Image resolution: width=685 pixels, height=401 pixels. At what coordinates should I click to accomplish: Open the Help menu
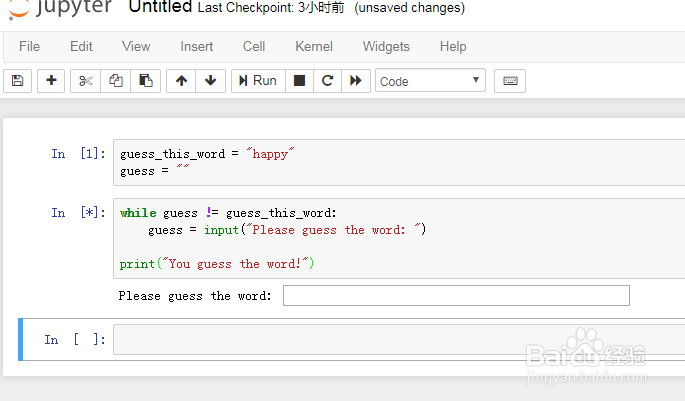453,46
